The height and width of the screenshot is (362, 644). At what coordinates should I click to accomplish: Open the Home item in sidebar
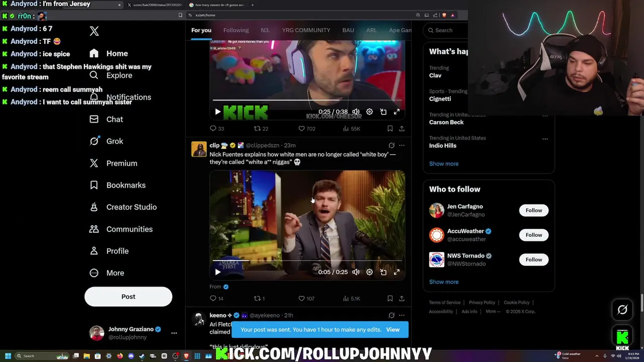[109, 53]
